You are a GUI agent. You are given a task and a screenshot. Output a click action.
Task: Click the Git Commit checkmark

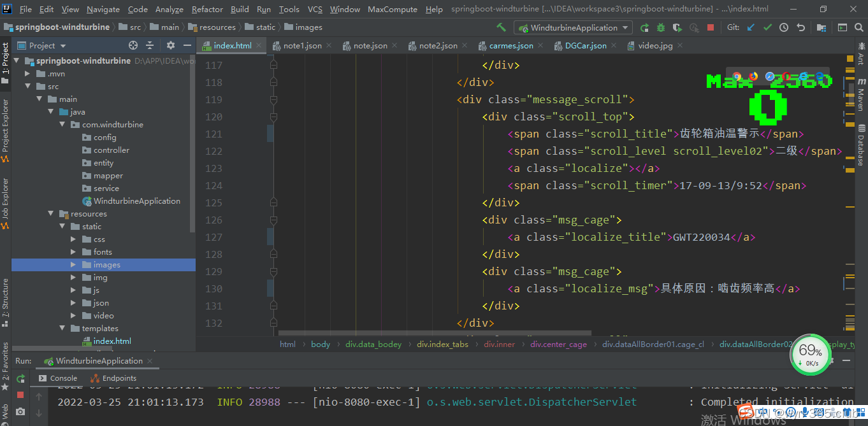[767, 27]
